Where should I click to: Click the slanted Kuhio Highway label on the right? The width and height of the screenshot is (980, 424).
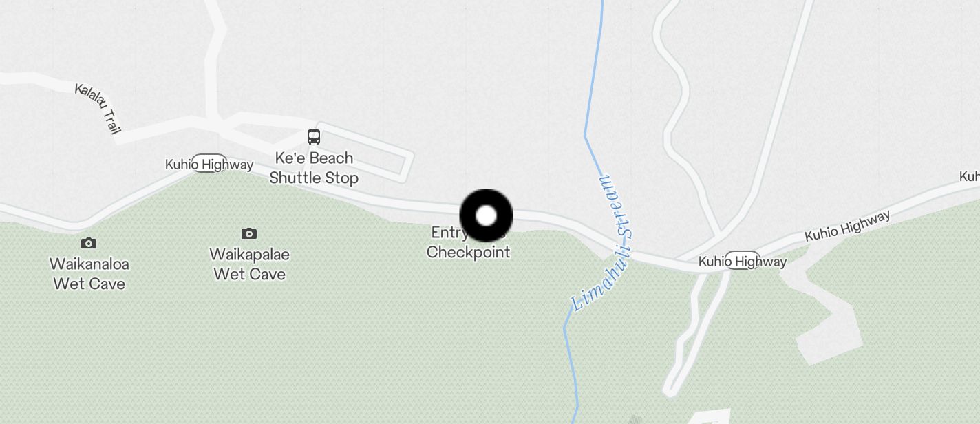click(x=847, y=226)
